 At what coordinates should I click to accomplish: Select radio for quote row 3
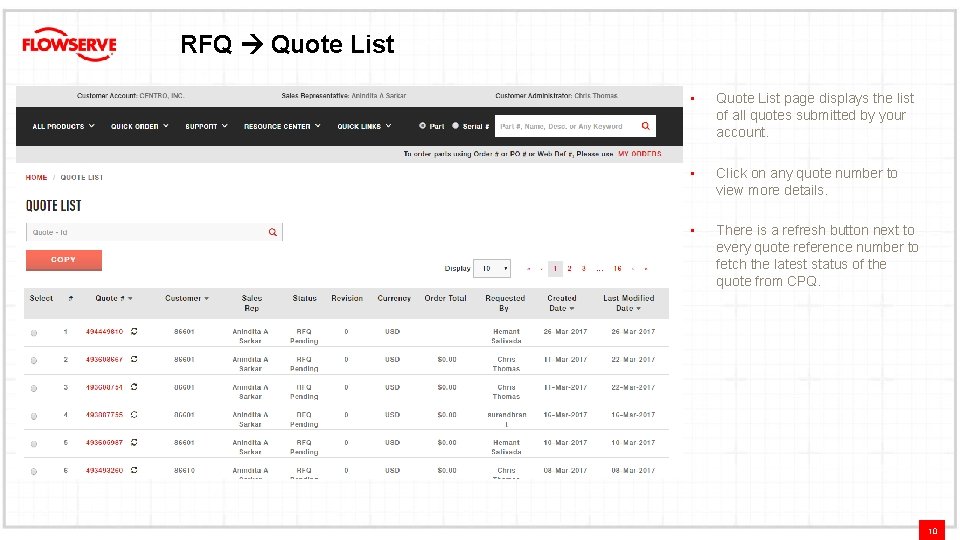tap(34, 388)
